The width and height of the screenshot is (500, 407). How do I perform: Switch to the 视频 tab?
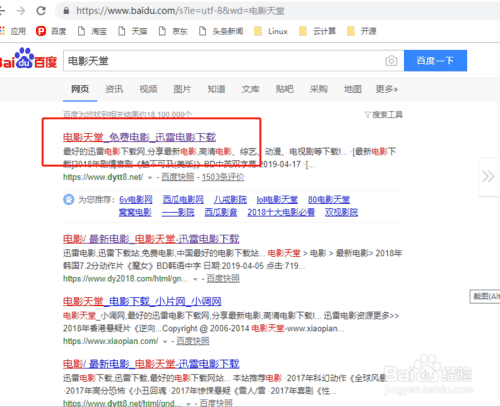pyautogui.click(x=148, y=89)
